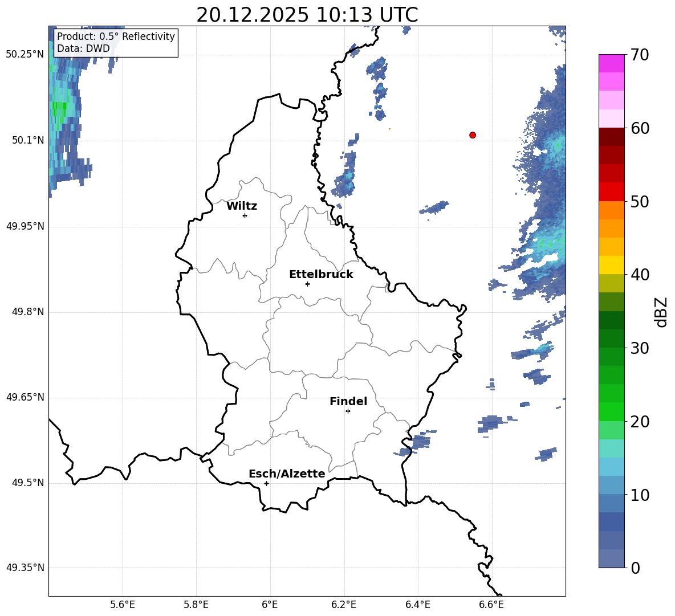This screenshot has height=616, width=675.
Task: Click the Esch/Alzette city label
Action: coord(287,474)
